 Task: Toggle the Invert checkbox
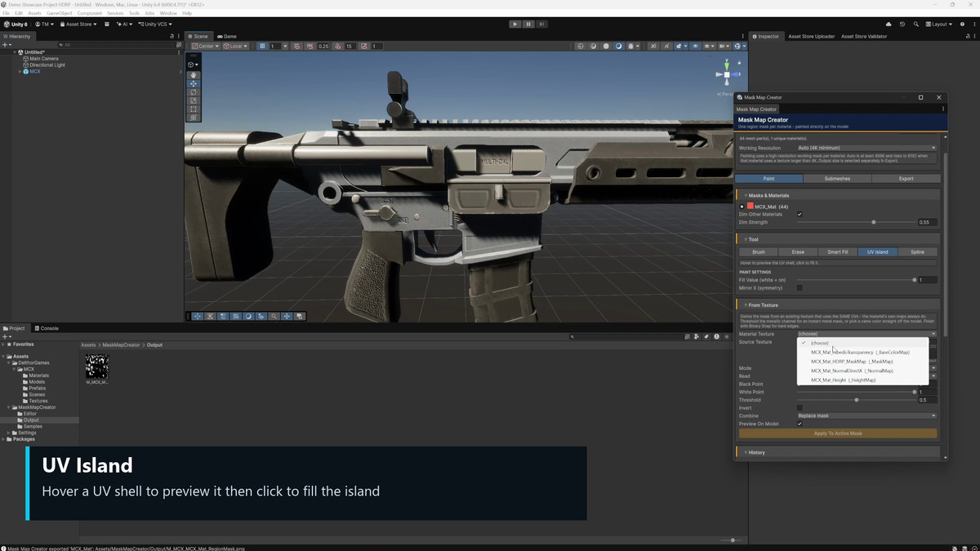coord(800,407)
